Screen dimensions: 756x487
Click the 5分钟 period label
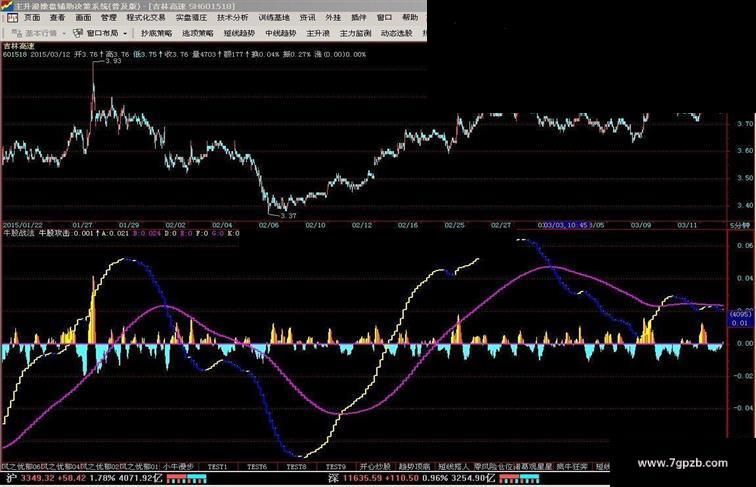(740, 225)
